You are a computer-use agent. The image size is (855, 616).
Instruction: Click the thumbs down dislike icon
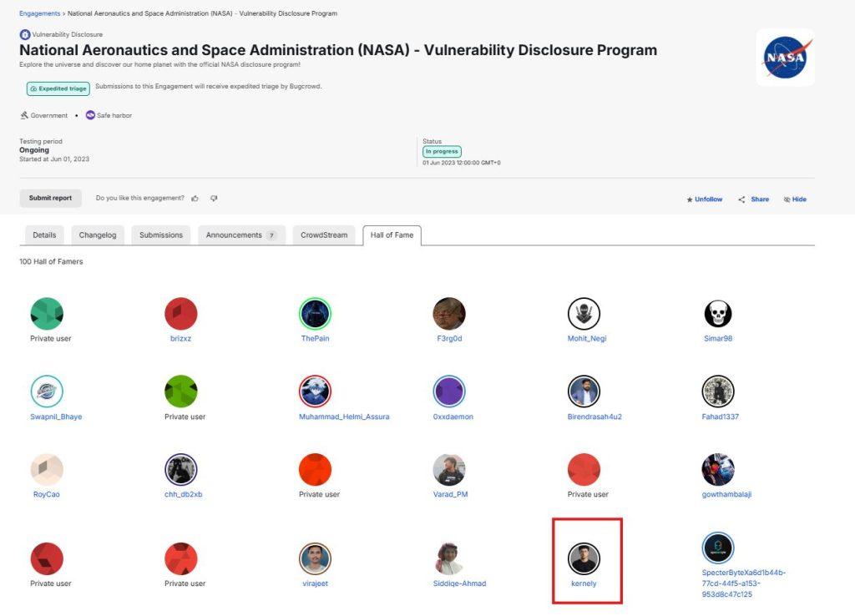pyautogui.click(x=214, y=199)
